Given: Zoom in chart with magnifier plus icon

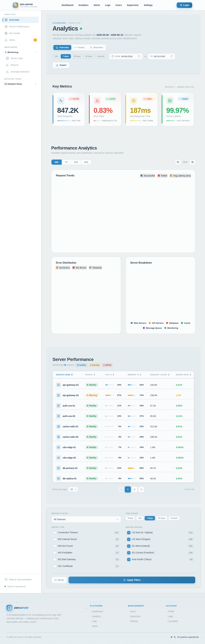Looking at the screenshot, I should 193,162.
